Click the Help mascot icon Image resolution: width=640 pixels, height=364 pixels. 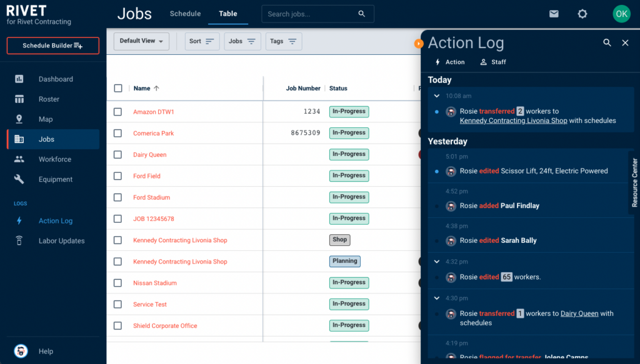(21, 351)
